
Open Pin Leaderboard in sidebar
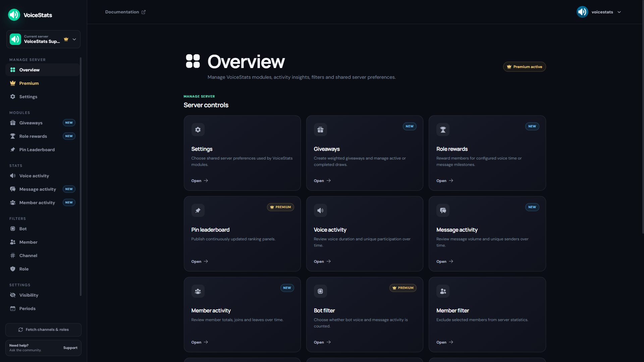[x=43, y=149]
